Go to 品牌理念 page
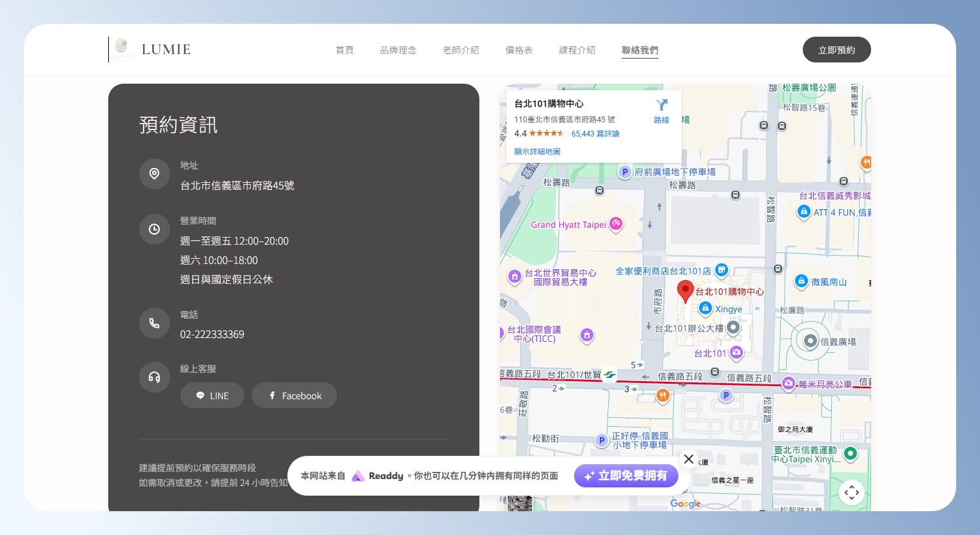Screen dimensions: 980x535 [398, 50]
